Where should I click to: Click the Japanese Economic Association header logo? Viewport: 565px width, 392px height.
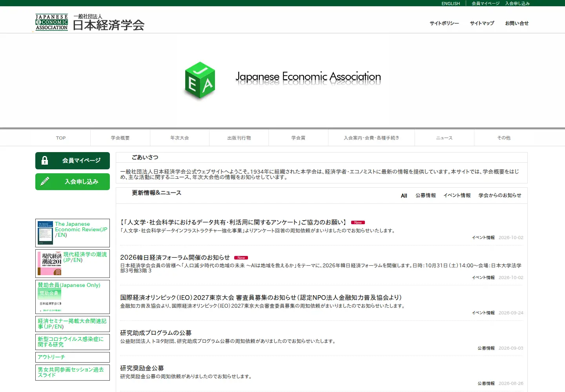pos(90,23)
